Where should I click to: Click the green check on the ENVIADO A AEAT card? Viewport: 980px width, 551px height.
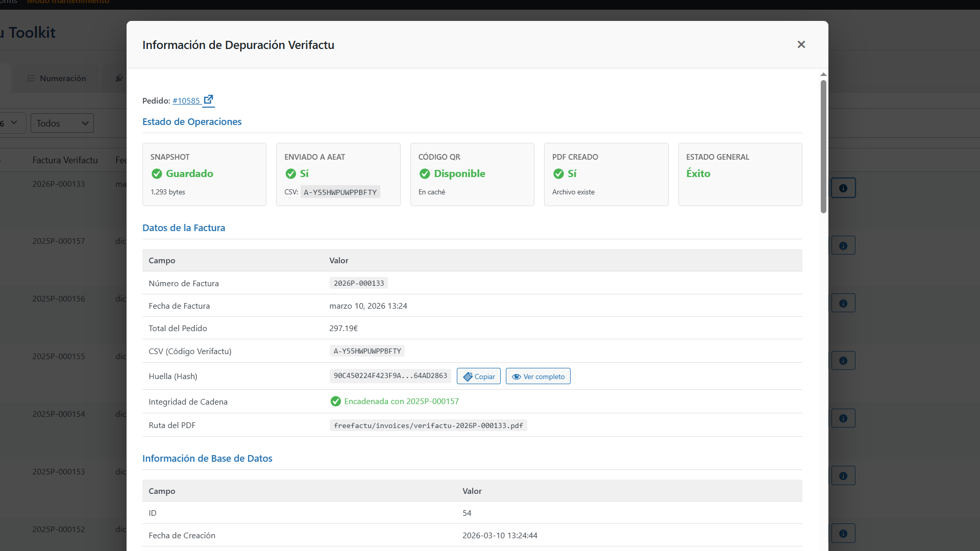tap(290, 174)
